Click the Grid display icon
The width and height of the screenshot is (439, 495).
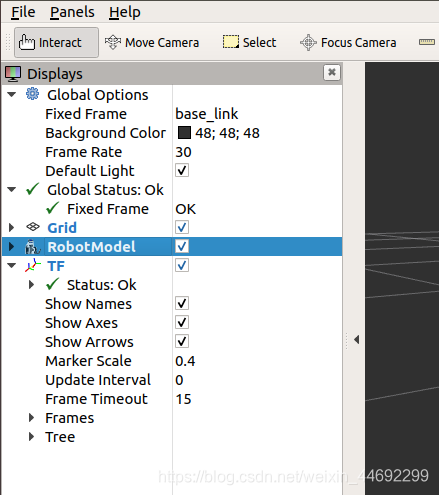click(33, 227)
